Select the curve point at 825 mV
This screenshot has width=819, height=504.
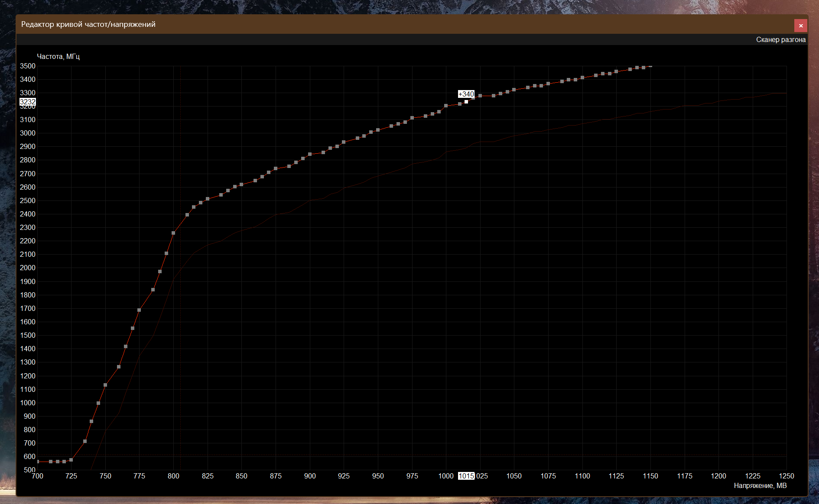[x=208, y=199]
